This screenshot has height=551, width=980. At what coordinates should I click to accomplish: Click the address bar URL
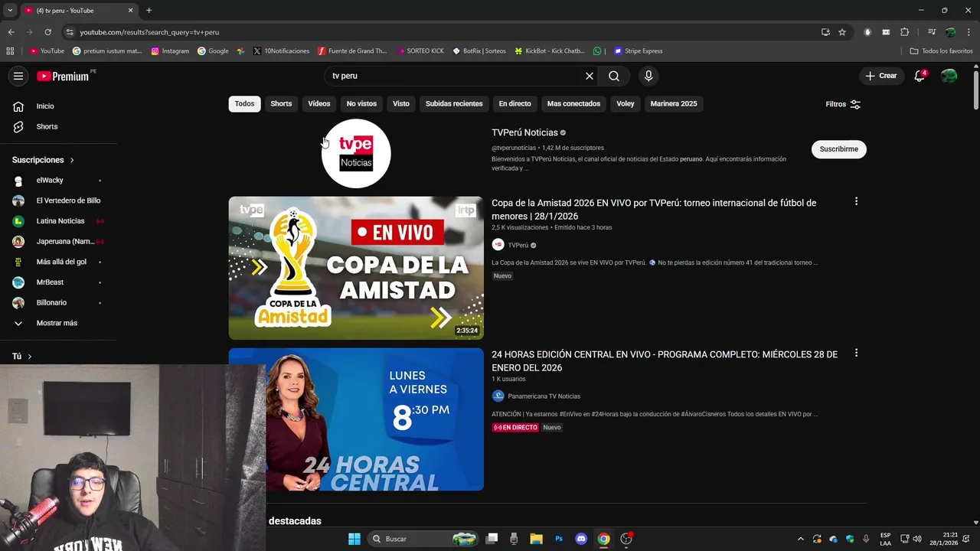(x=149, y=32)
